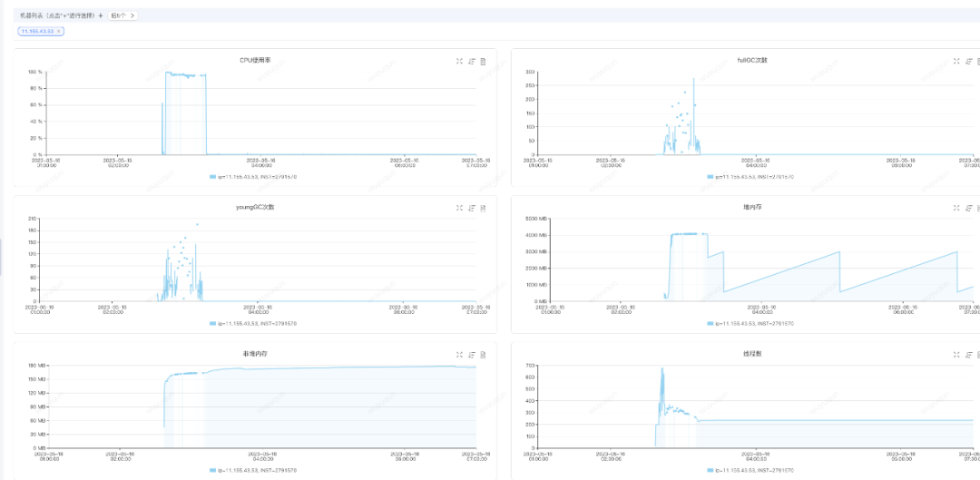Toggle the legend series under the 堆内存 chart
The width and height of the screenshot is (980, 480).
coord(750,323)
